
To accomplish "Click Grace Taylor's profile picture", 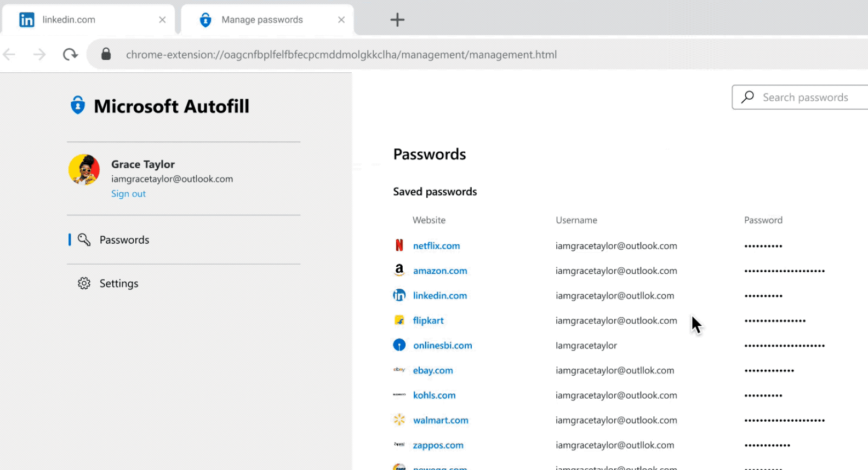I will [x=84, y=169].
